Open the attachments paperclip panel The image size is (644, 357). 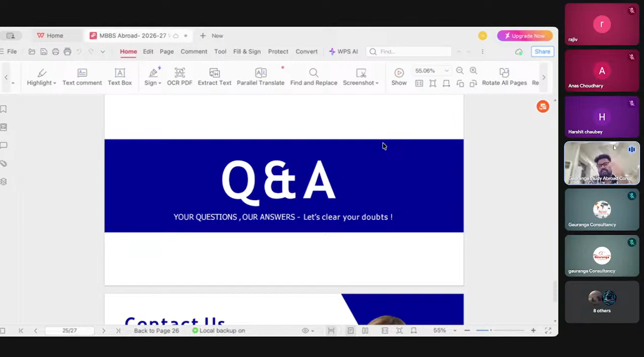coord(4,164)
